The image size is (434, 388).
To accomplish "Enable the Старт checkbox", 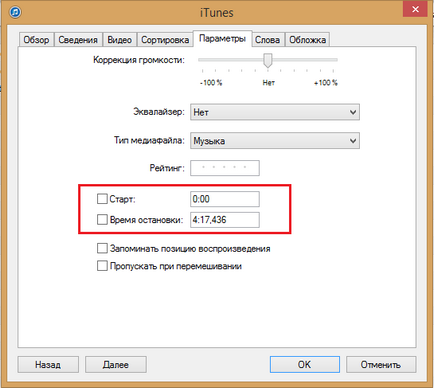I will pyautogui.click(x=102, y=199).
